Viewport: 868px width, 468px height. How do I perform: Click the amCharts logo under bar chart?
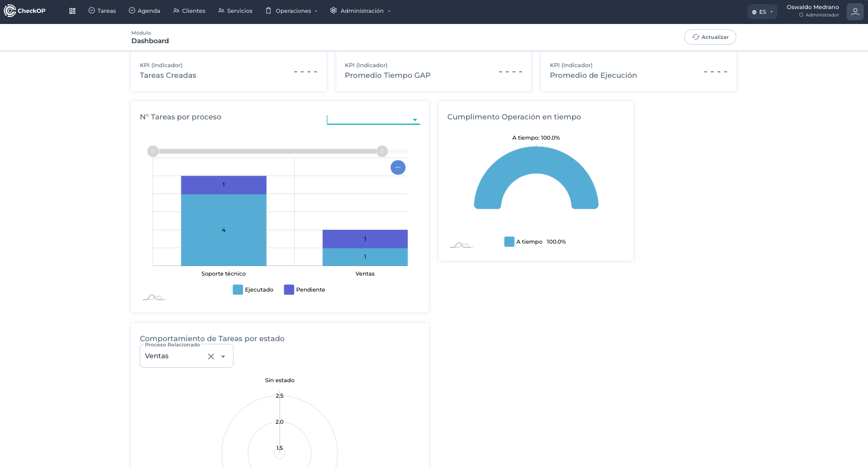click(154, 297)
